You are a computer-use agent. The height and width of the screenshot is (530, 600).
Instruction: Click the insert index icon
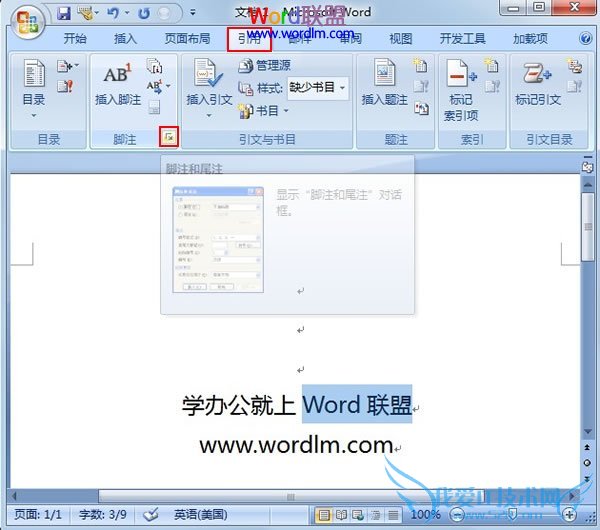click(x=491, y=66)
